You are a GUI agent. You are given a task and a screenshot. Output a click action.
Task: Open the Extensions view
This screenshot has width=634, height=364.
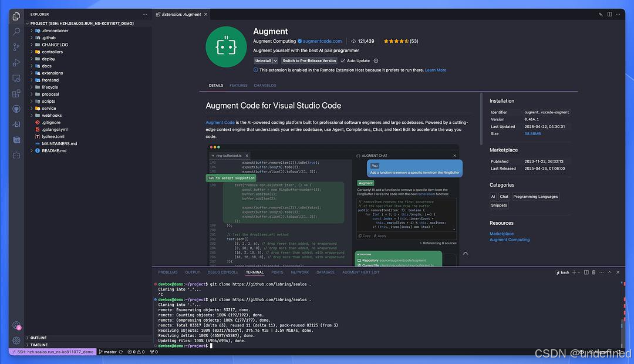(16, 93)
